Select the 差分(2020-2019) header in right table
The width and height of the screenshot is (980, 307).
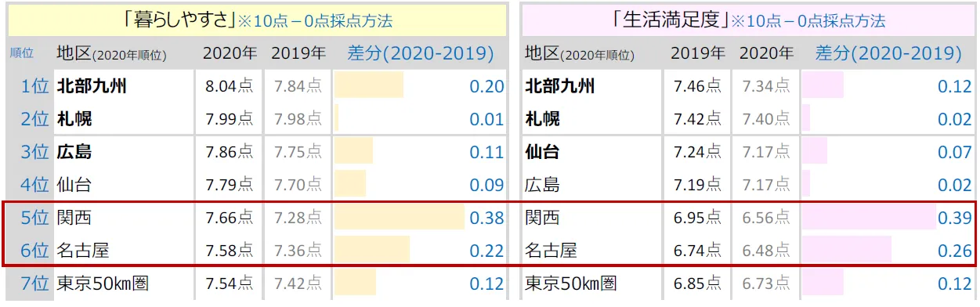coord(888,53)
